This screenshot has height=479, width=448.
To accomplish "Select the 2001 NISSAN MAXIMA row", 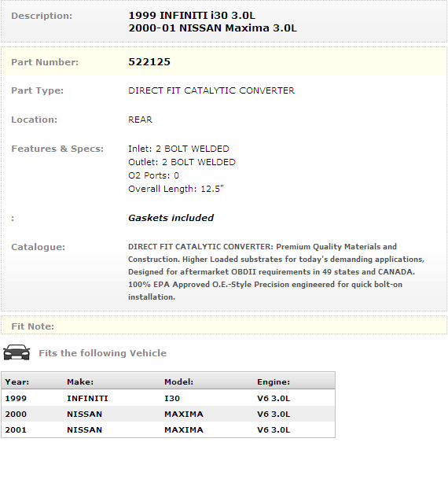I will [168, 429].
